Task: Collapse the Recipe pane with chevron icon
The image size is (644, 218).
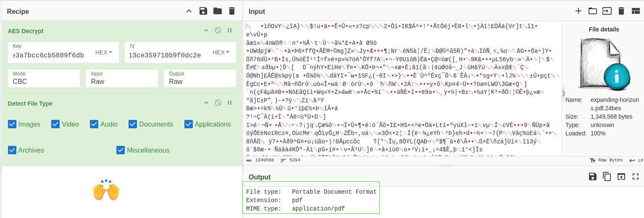Action: (189, 11)
